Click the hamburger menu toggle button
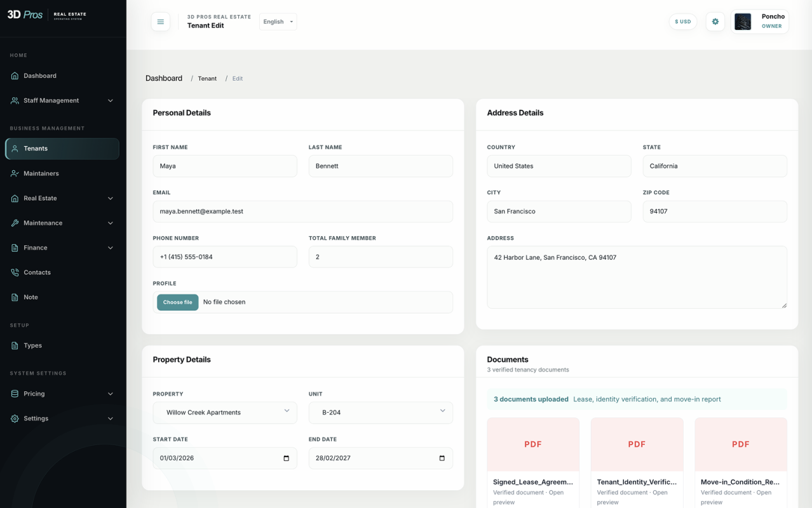Screen dimensions: 812x508 [160, 22]
